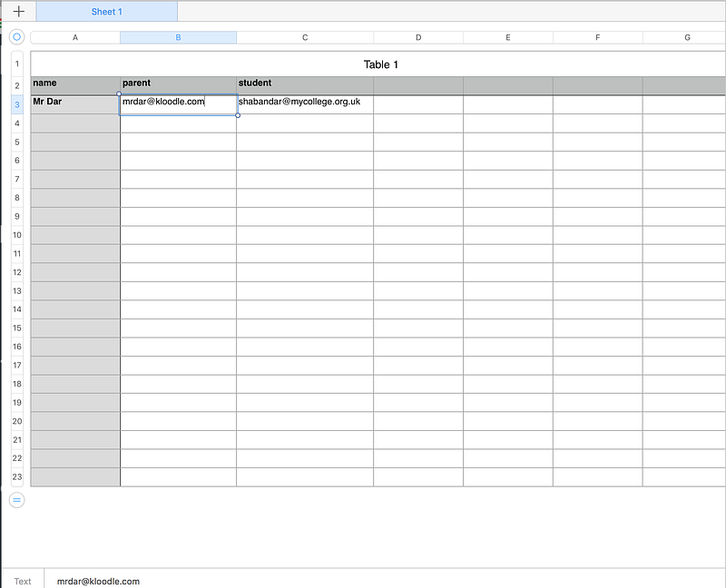Click the add-rows handle below row 23
Image resolution: width=726 pixels, height=588 pixels.
(x=16, y=500)
